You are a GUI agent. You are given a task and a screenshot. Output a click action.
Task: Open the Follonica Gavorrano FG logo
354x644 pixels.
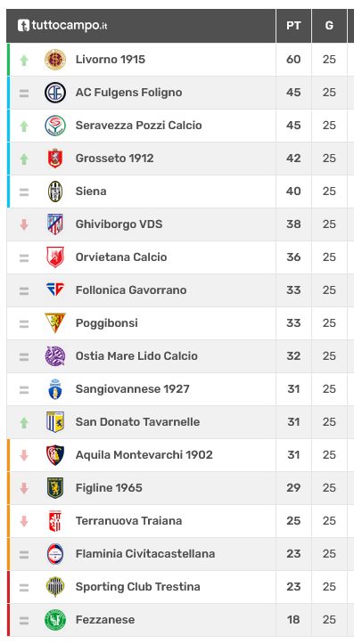point(55,290)
